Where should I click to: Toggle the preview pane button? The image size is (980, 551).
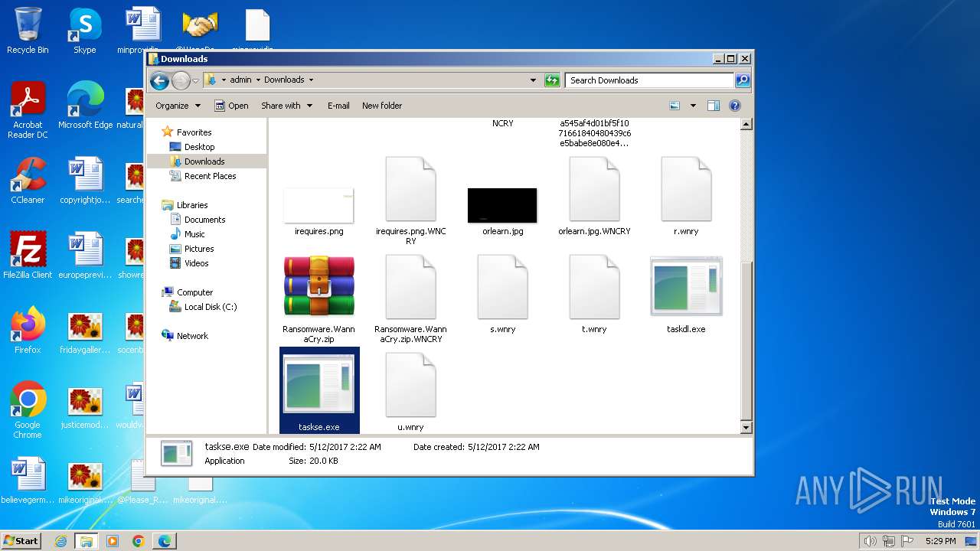coord(714,106)
